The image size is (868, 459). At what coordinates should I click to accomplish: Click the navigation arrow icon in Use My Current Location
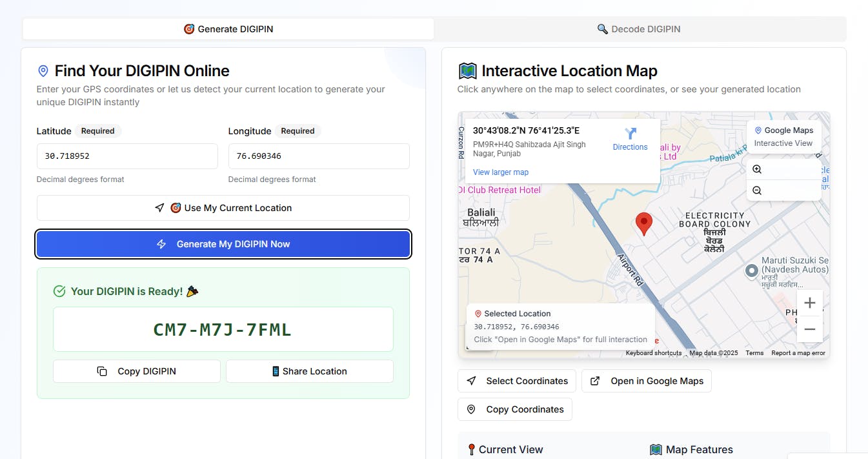tap(159, 208)
